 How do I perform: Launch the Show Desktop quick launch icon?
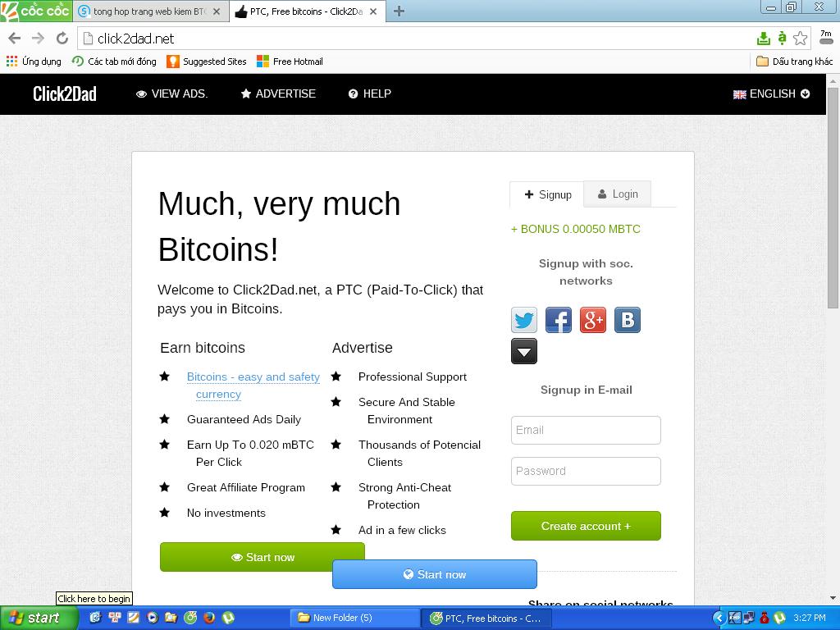(x=95, y=618)
